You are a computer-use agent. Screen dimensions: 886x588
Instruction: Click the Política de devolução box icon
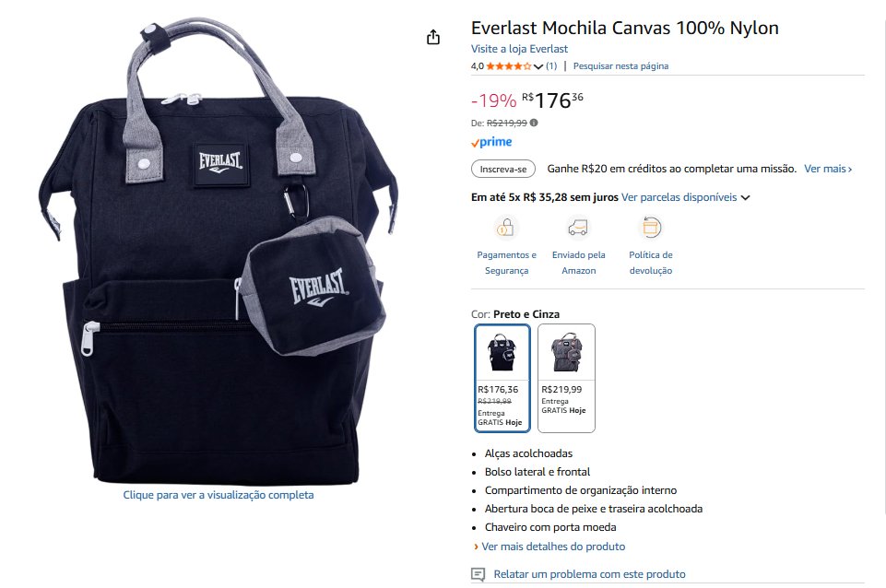(650, 227)
